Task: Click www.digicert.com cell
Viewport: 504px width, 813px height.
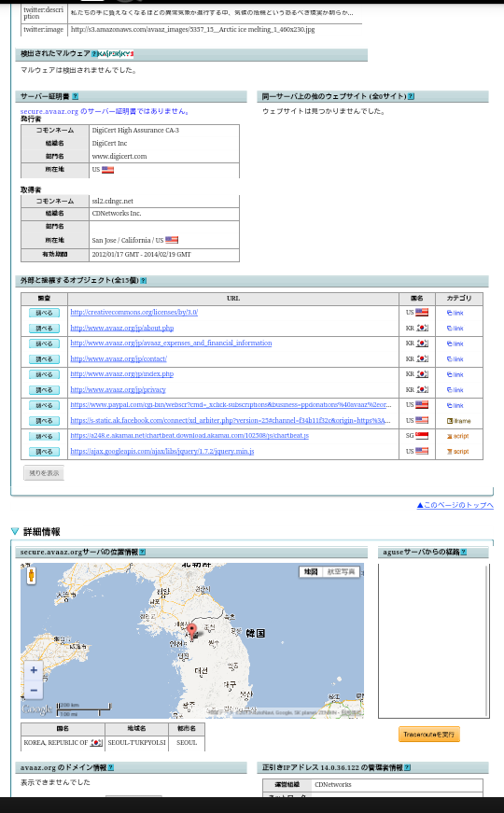Action: [164, 157]
